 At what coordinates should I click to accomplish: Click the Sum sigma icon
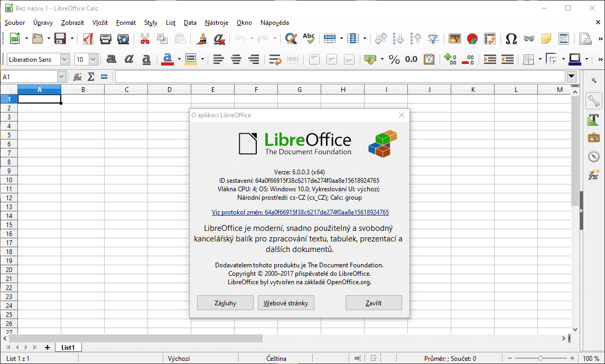(x=91, y=77)
